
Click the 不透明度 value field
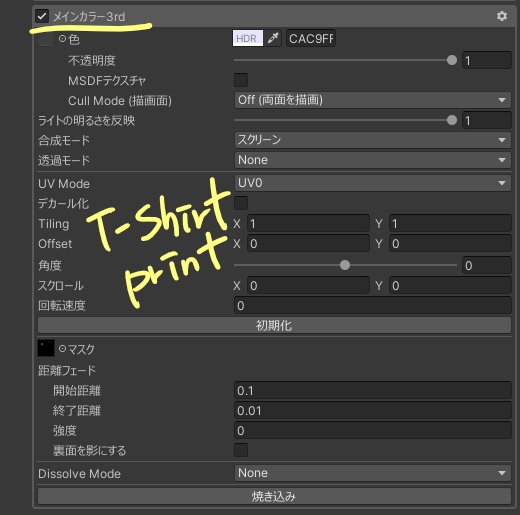coord(487,60)
